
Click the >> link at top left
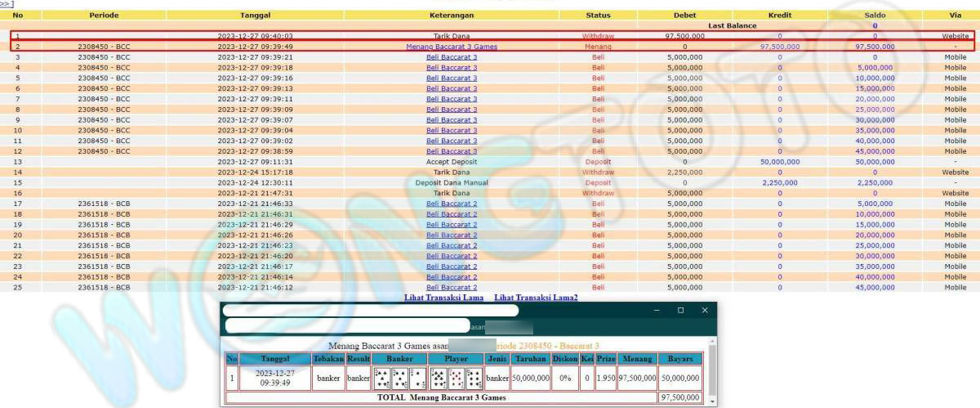[x=7, y=4]
